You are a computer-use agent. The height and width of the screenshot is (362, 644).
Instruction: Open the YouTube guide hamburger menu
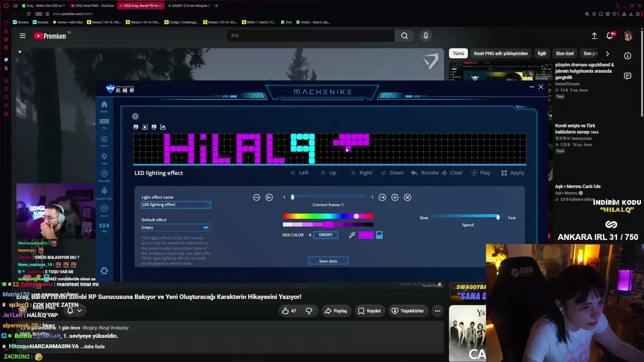tap(23, 36)
